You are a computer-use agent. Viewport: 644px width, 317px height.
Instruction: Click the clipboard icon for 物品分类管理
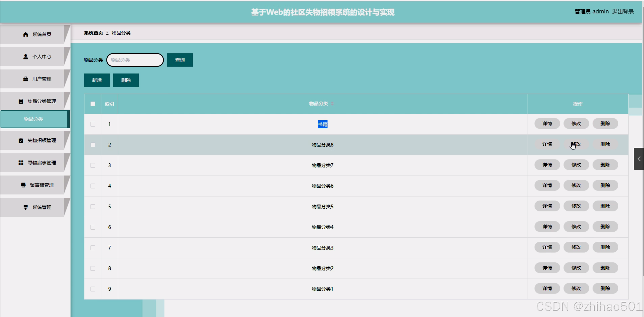21,101
